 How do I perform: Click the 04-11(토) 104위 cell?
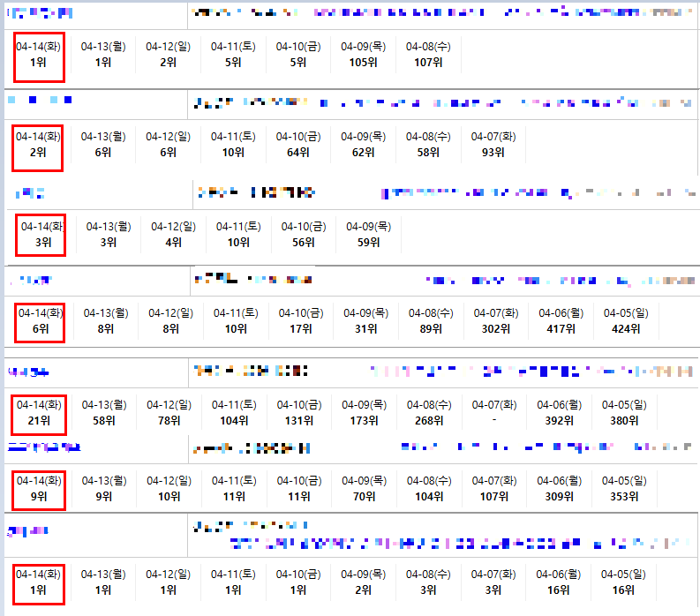click(234, 413)
